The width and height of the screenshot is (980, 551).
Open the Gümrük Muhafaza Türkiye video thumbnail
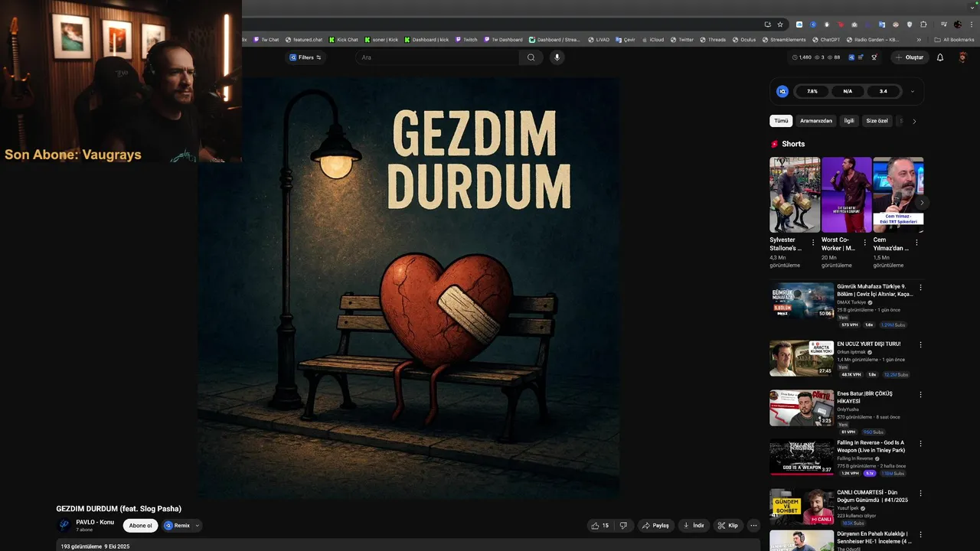[x=802, y=301]
